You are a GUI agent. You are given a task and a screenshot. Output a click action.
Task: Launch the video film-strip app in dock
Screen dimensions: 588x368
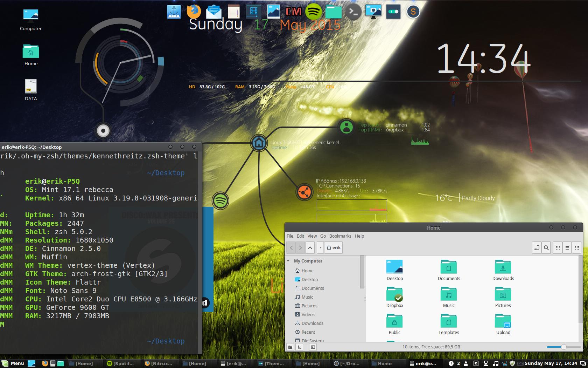[x=253, y=12]
